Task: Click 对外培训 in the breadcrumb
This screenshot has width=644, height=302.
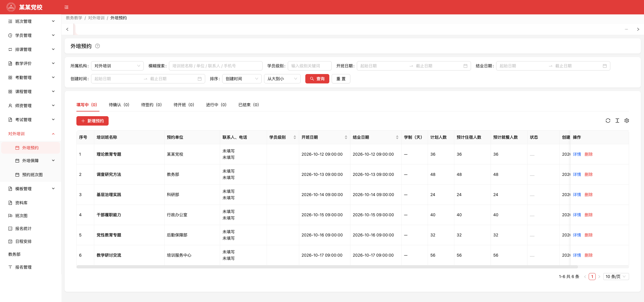Action: tap(96, 18)
